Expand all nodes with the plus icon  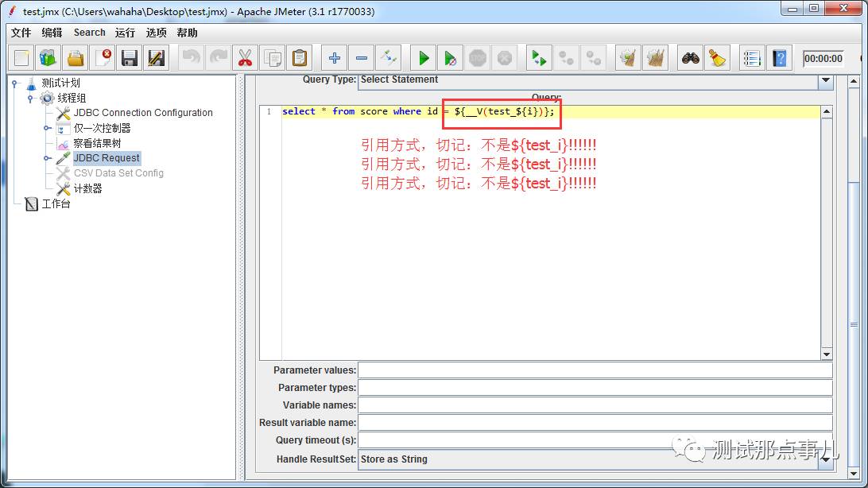click(x=335, y=58)
